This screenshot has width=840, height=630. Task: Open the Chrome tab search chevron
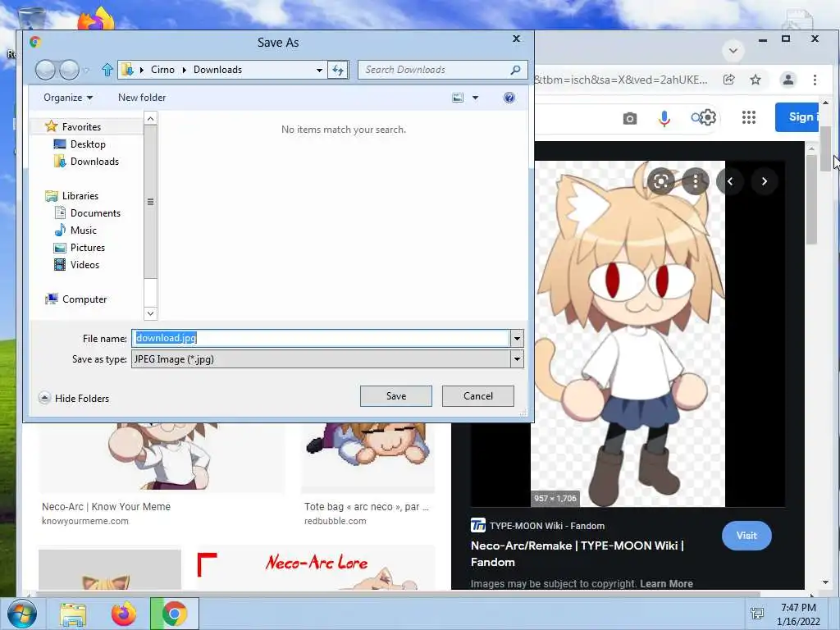tap(733, 52)
